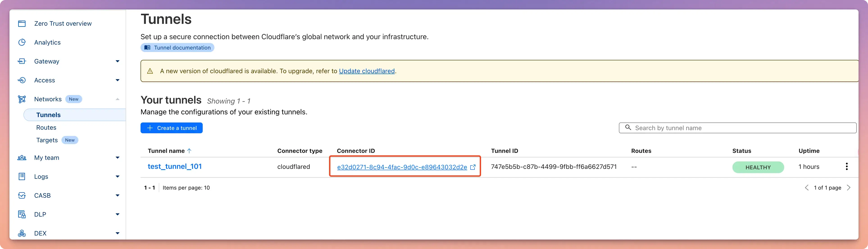Open the Tunnel documentation link
The image size is (868, 249).
[177, 48]
